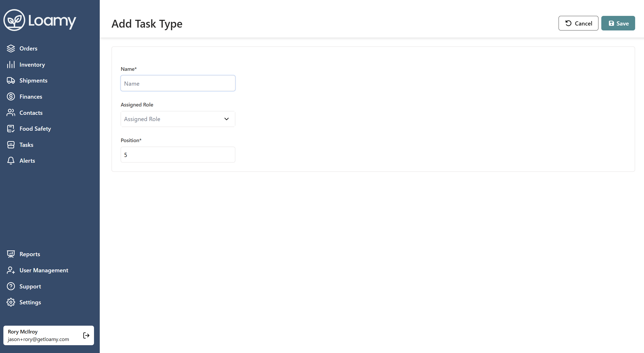Click the Food Safety checklist icon

(x=11, y=128)
